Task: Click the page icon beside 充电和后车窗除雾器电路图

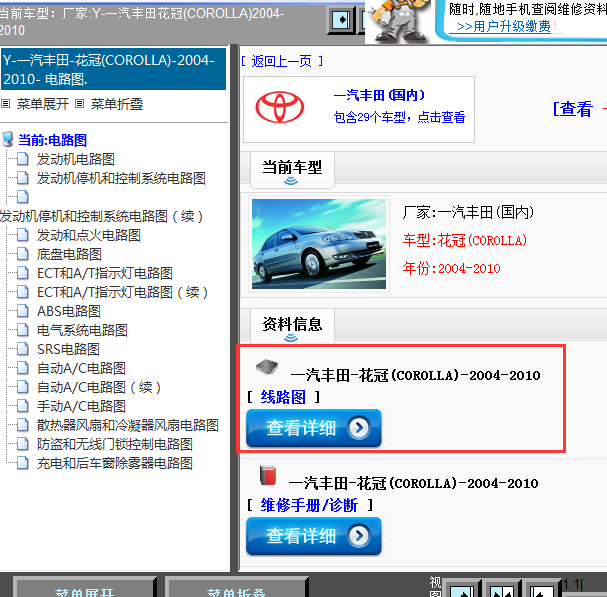Action: [23, 463]
